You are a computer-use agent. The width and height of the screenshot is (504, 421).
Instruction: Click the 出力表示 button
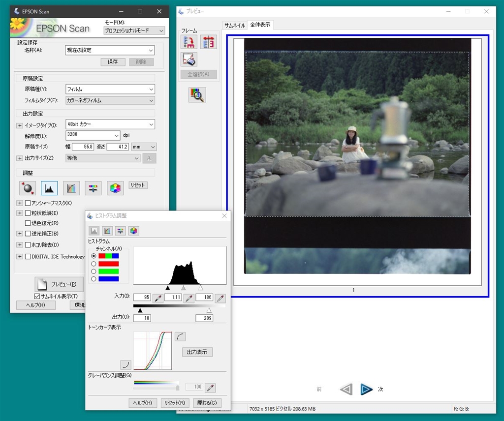pyautogui.click(x=197, y=352)
